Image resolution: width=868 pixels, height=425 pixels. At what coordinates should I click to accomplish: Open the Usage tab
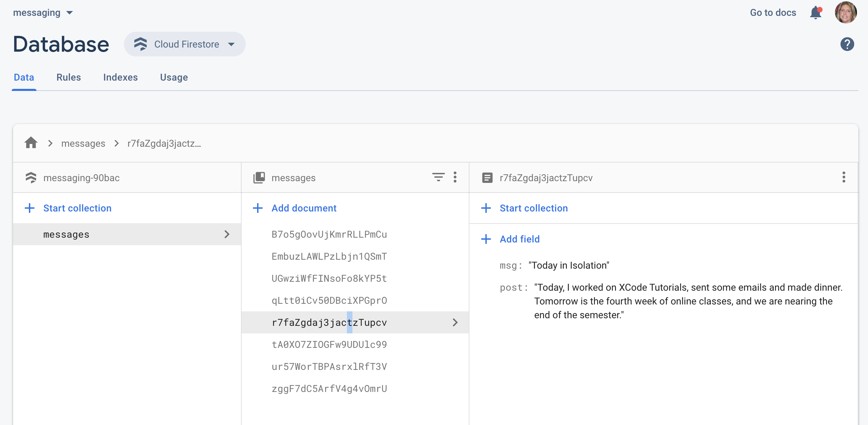pos(174,77)
